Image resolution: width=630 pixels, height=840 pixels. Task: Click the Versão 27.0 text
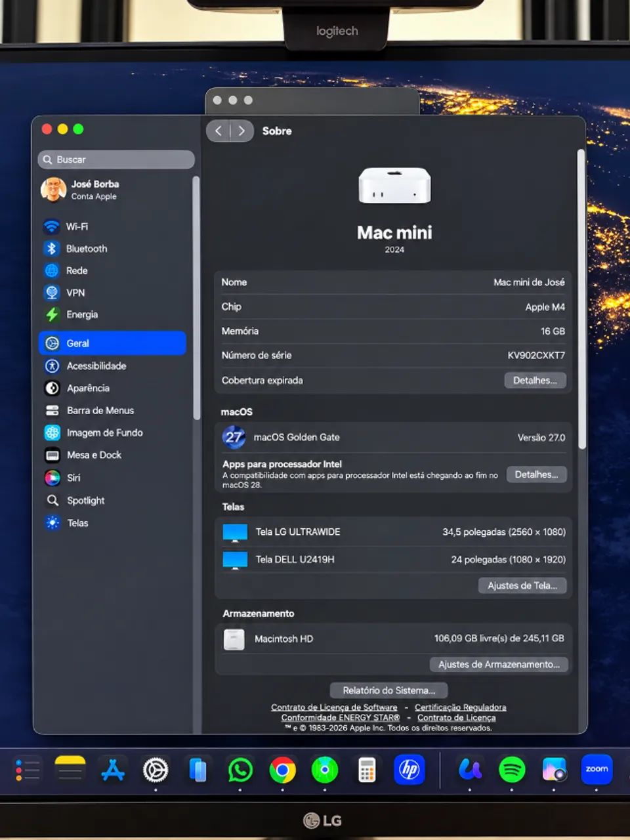click(x=541, y=438)
